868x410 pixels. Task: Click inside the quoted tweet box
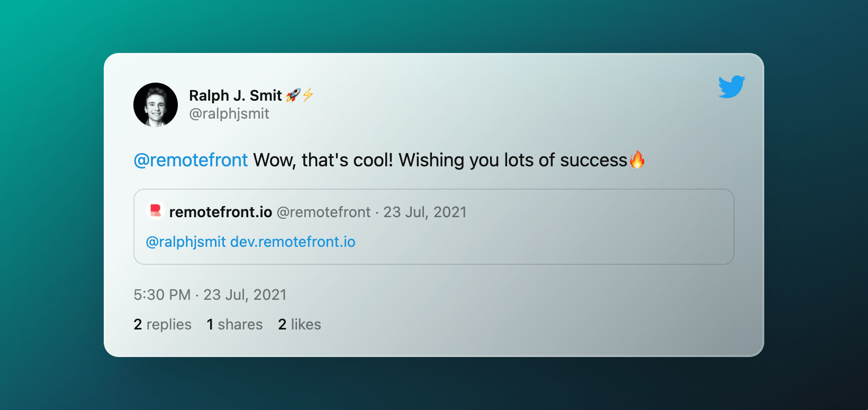tap(433, 227)
